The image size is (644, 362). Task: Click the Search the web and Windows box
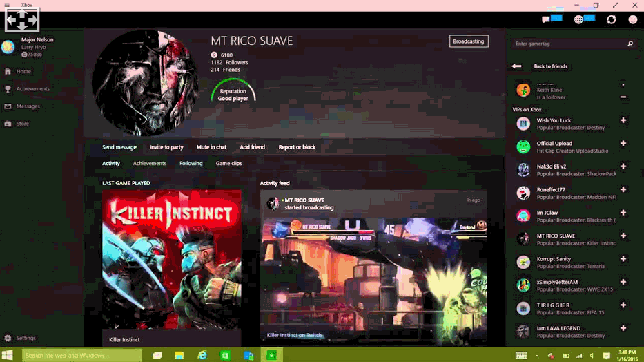click(81, 355)
